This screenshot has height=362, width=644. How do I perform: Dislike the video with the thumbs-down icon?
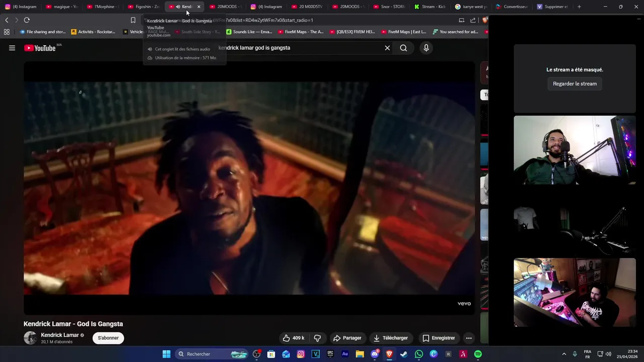pos(317,338)
